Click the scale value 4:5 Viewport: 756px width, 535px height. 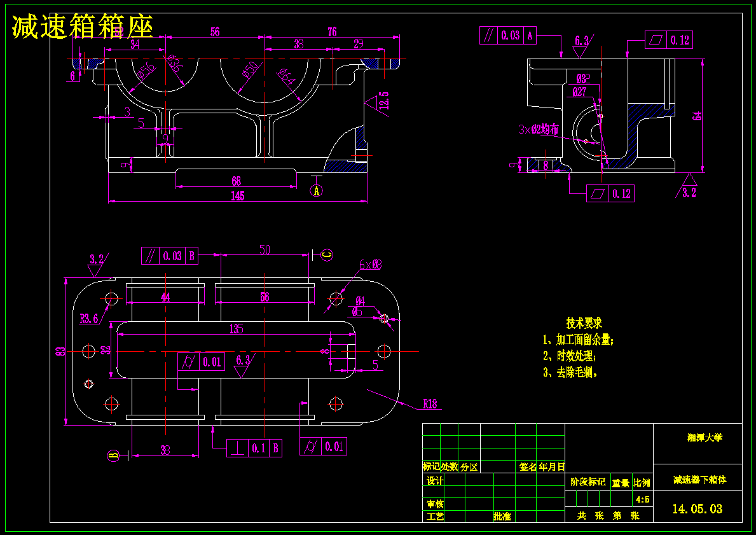[642, 499]
